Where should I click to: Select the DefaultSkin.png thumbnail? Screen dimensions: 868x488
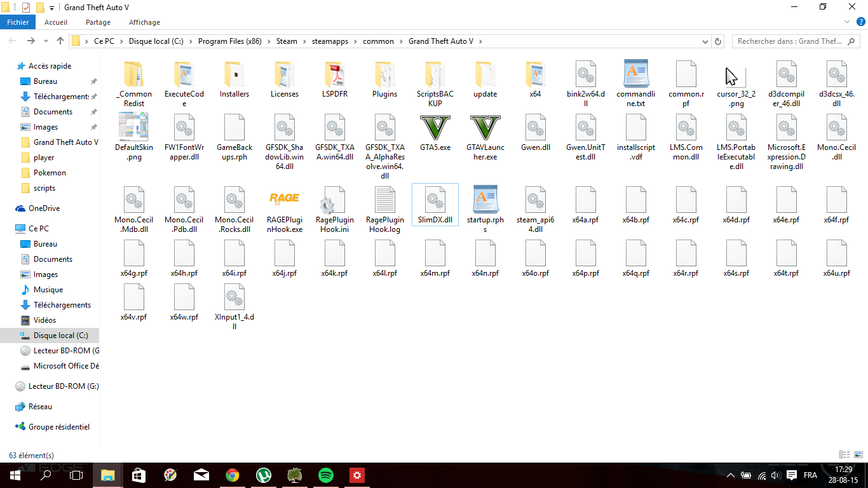pyautogui.click(x=133, y=126)
